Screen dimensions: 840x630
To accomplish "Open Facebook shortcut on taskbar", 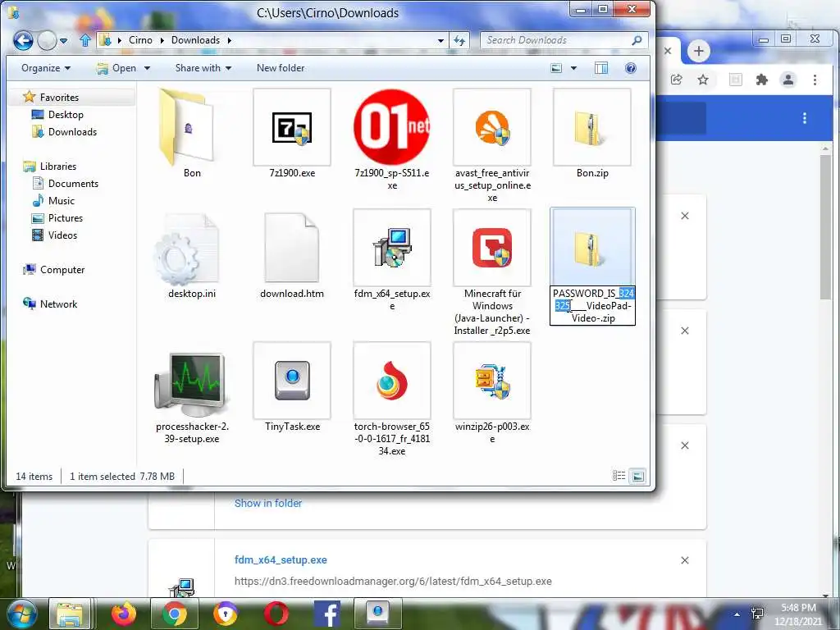I will (x=326, y=614).
